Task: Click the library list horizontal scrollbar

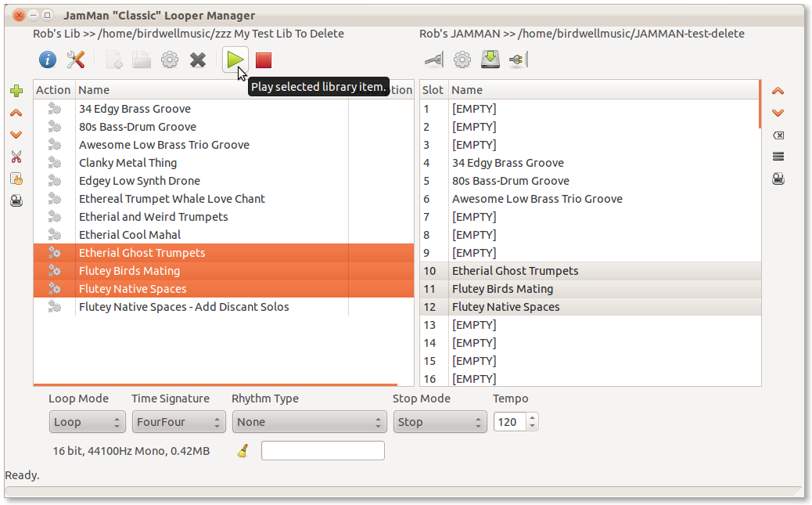Action: click(215, 384)
